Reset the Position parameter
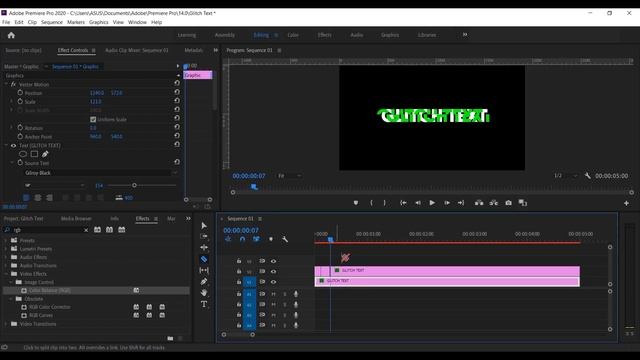640x360 pixels. [x=177, y=92]
